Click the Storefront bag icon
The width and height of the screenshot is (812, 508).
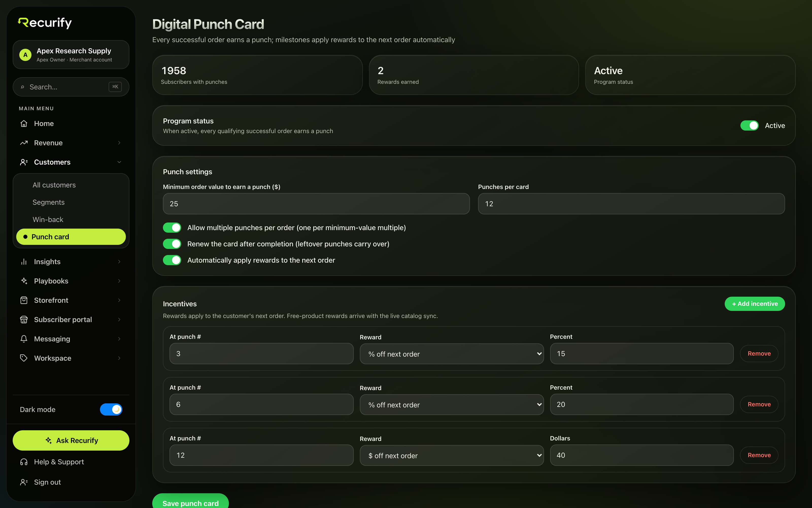coord(24,300)
